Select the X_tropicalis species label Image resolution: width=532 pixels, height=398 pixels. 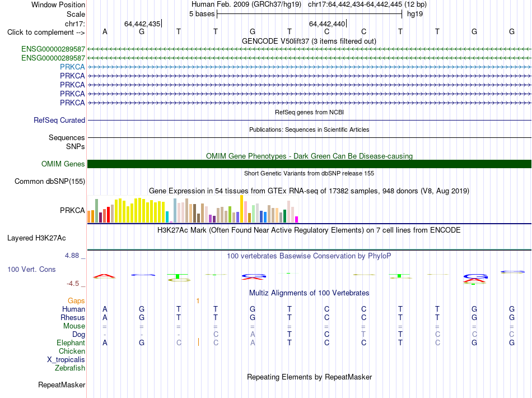66,360
